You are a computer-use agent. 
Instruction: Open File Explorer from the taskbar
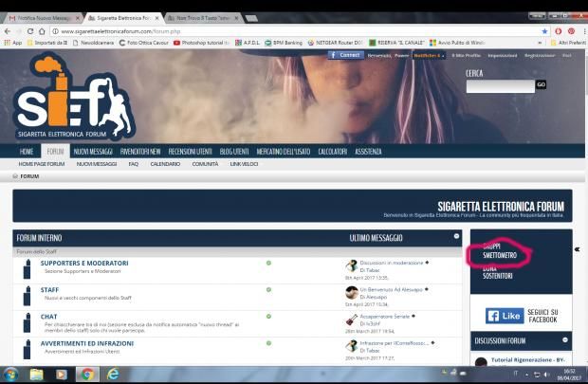(36, 375)
